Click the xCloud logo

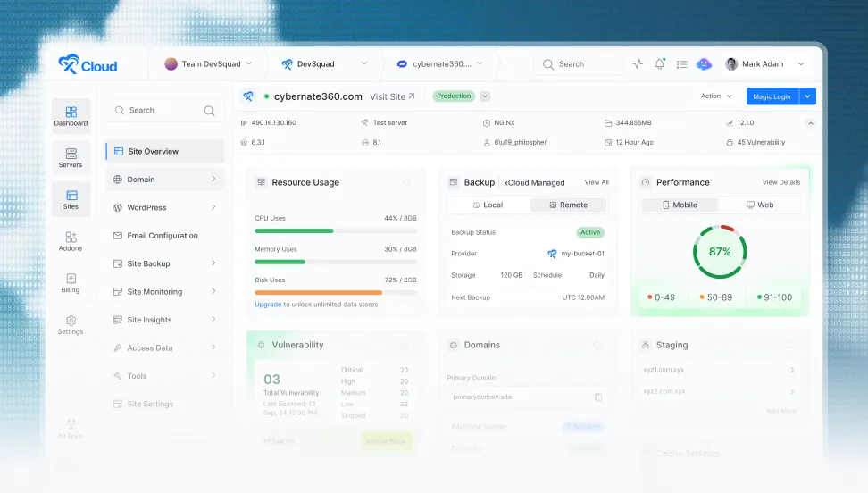(x=88, y=65)
